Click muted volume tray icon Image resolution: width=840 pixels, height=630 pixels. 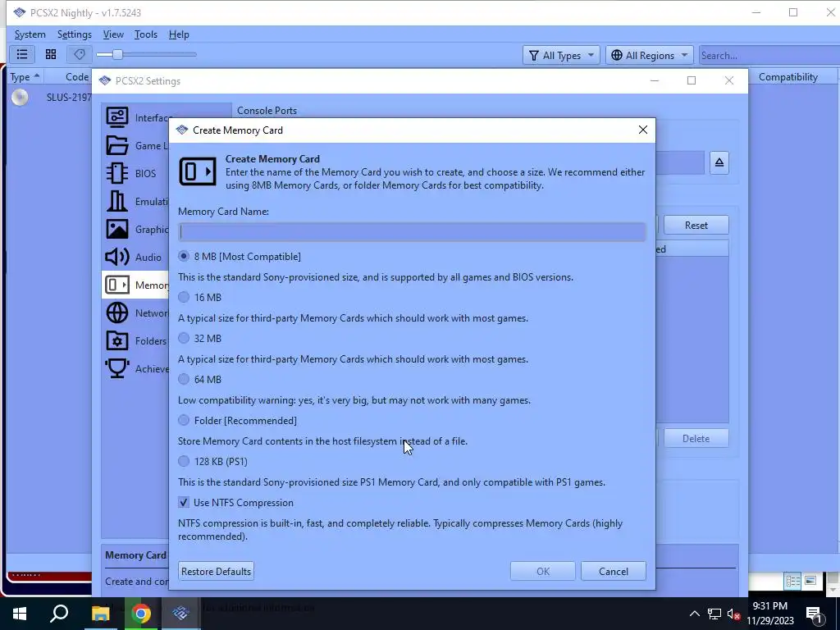coord(733,614)
